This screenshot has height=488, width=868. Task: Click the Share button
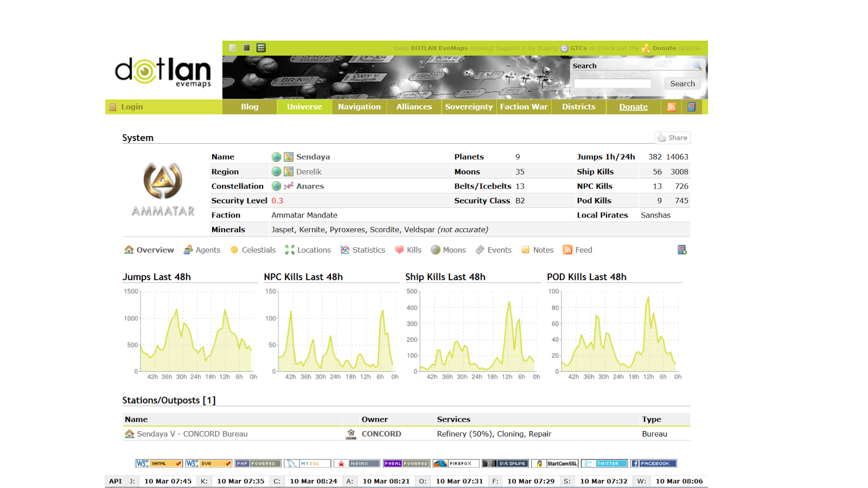pyautogui.click(x=673, y=138)
